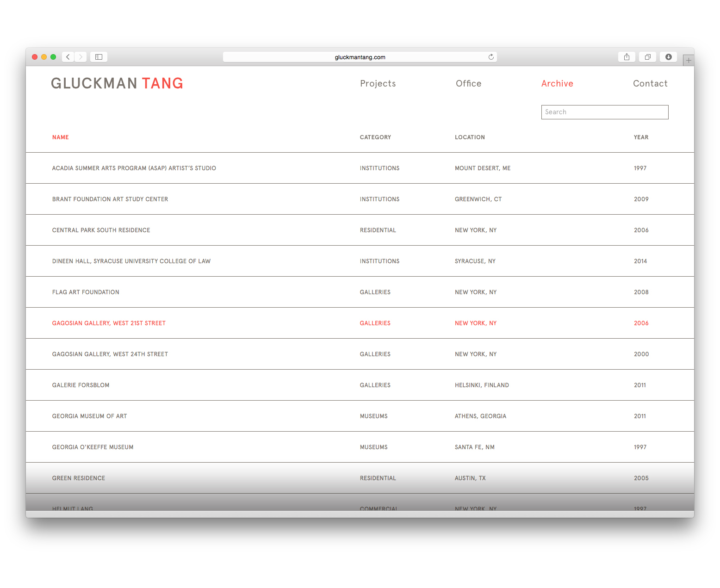Click Institutions category in Acadia Summer row
This screenshot has width=720, height=588.
click(380, 168)
